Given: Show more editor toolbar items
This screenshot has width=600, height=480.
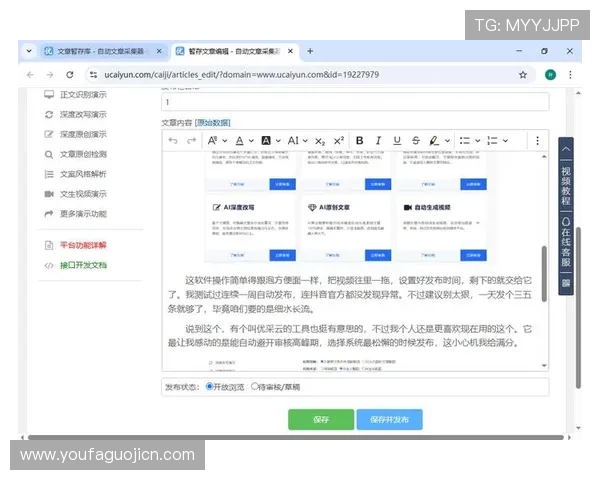Looking at the screenshot, I should 537,141.
